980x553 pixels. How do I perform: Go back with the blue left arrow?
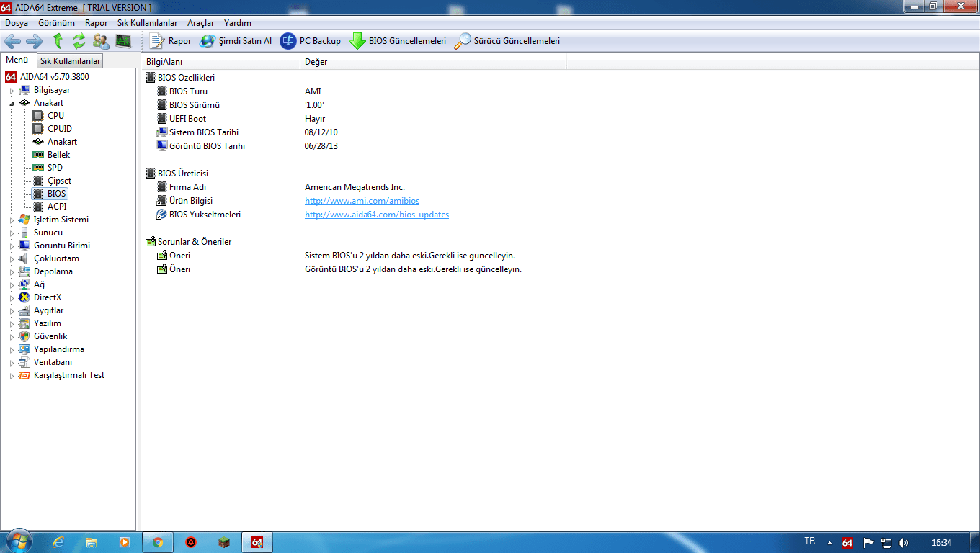(12, 41)
